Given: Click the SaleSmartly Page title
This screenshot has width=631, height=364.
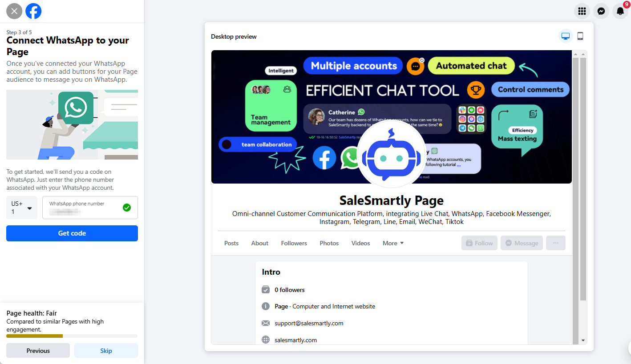Looking at the screenshot, I should 392,200.
